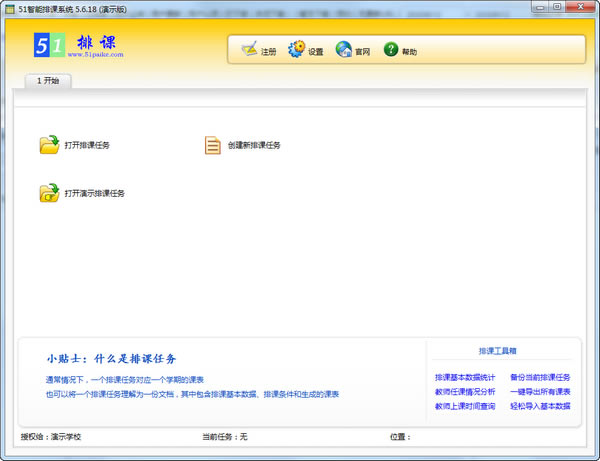Click the 排课工具箱 heading
The height and width of the screenshot is (461, 600).
[497, 351]
